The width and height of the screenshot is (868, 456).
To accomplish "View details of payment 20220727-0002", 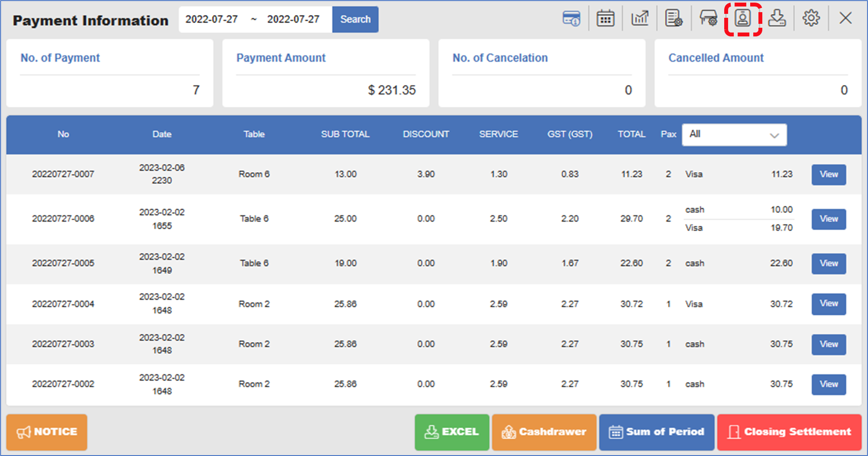I will pyautogui.click(x=828, y=384).
